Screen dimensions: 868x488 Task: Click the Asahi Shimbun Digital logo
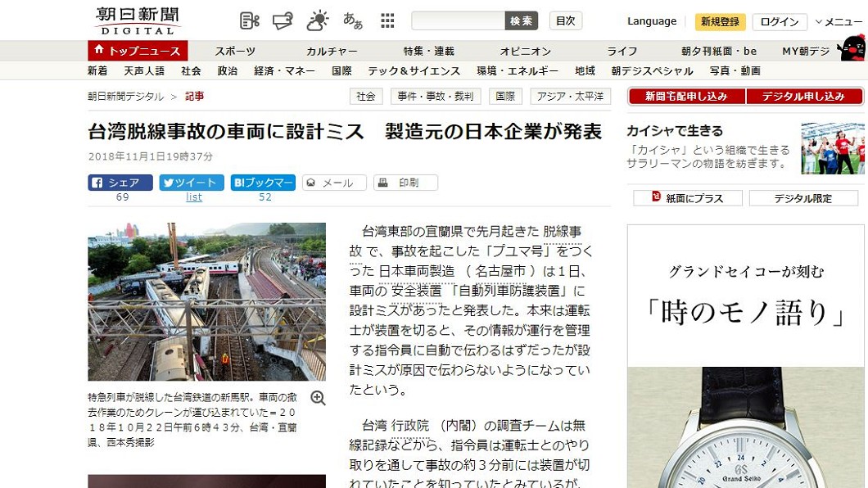pos(137,21)
